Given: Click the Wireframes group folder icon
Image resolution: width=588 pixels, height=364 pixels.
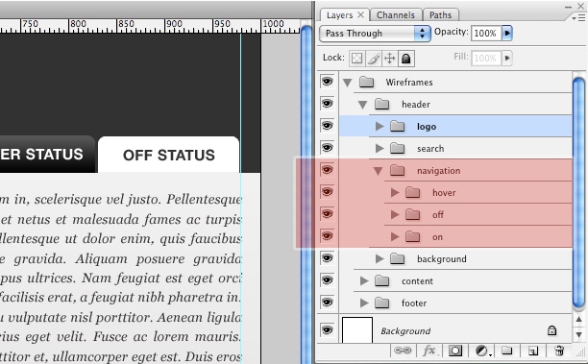Looking at the screenshot, I should point(366,82).
